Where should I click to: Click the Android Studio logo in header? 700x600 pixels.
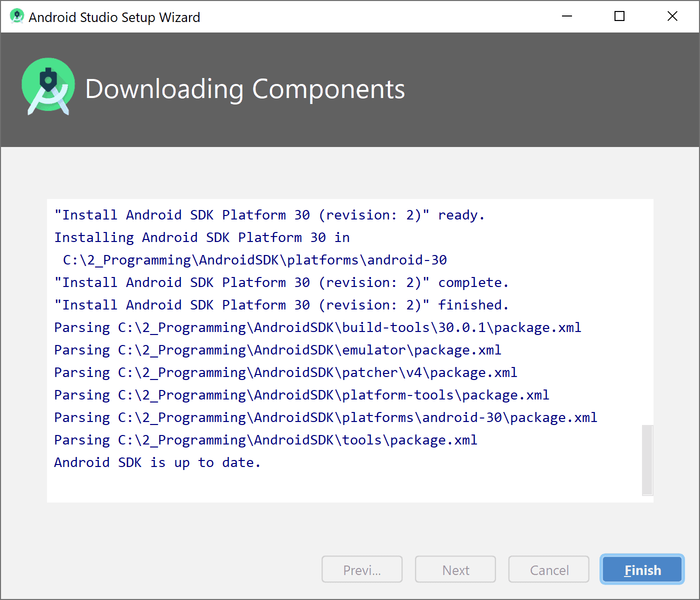pos(48,86)
